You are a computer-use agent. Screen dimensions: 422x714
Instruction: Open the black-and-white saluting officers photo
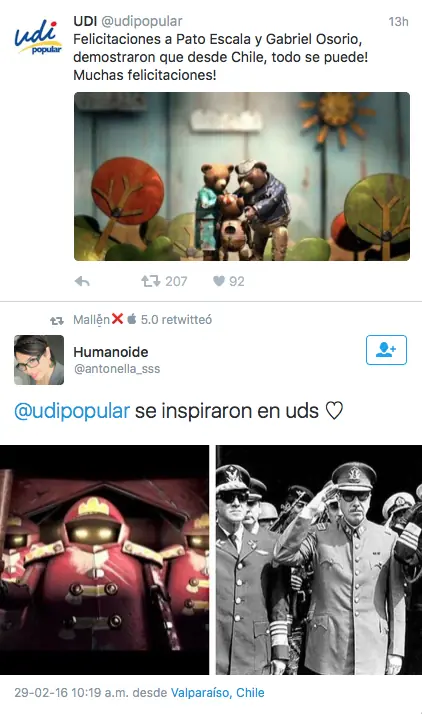coord(319,560)
